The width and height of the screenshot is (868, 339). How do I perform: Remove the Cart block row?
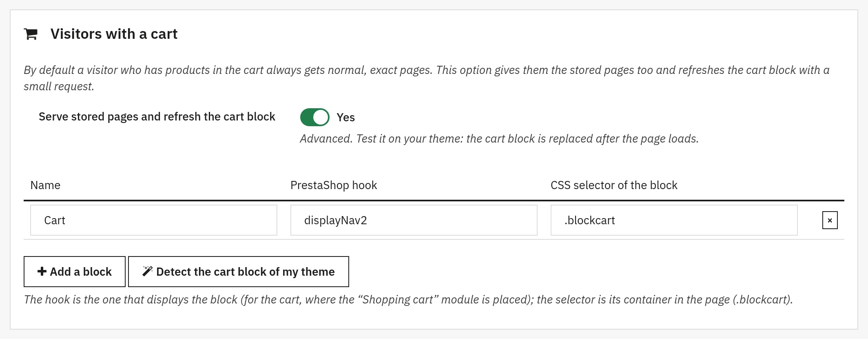[x=830, y=220]
